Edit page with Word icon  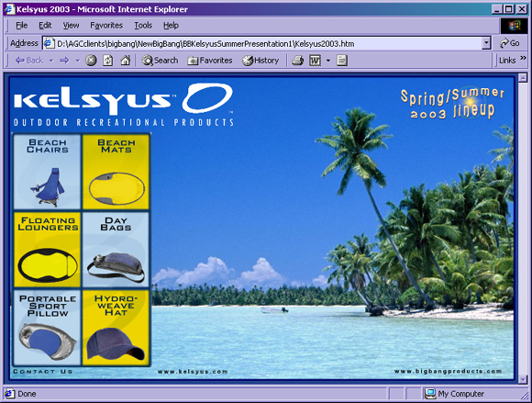coord(315,61)
